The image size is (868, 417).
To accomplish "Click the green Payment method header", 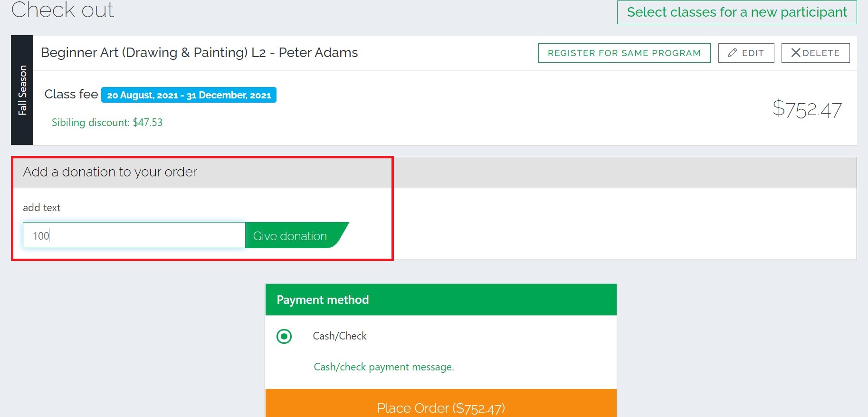I will coord(441,300).
